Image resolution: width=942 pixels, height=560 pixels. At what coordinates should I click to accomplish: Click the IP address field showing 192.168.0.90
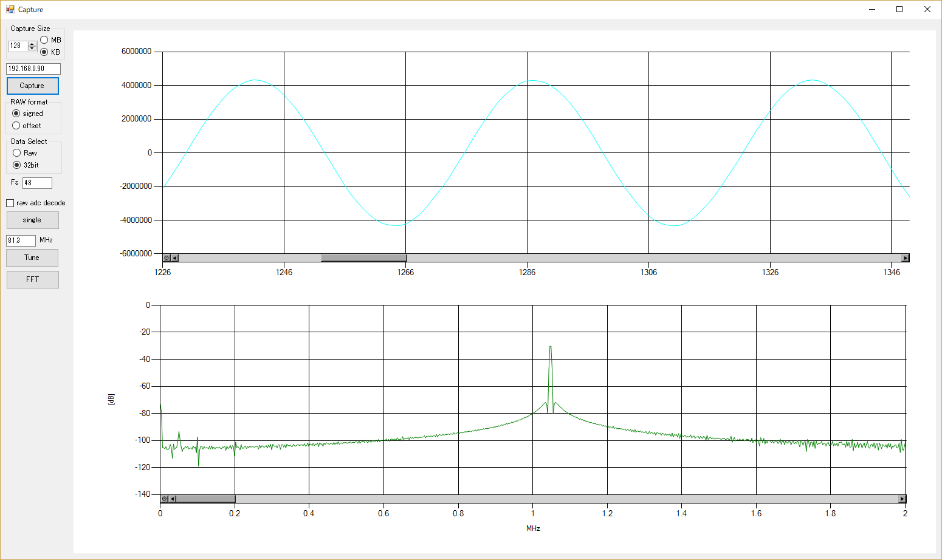[x=33, y=69]
